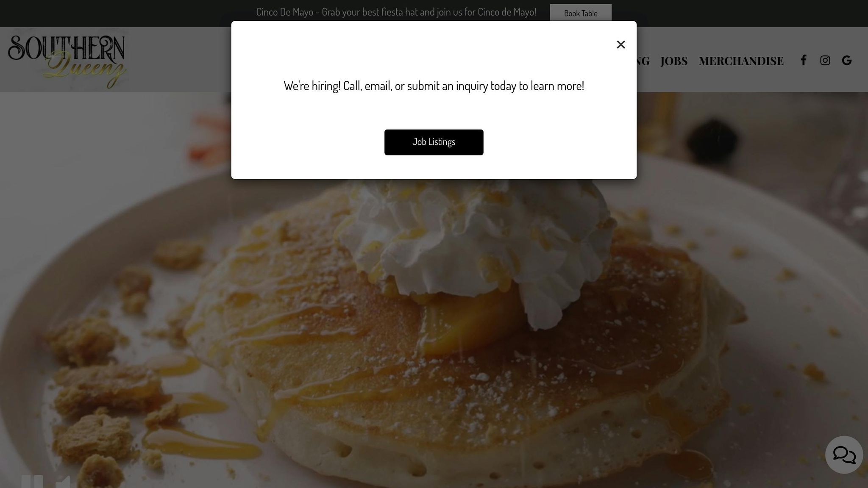Open the live chat bubble widget
This screenshot has width=868, height=488.
pyautogui.click(x=844, y=455)
